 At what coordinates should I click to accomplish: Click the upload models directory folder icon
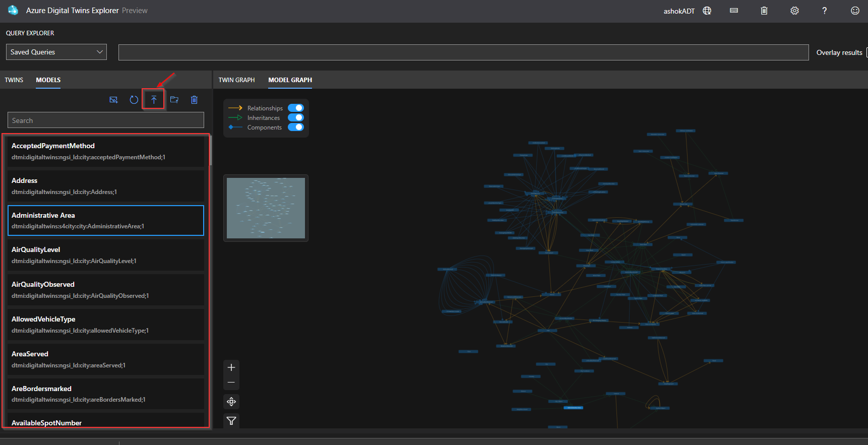(x=174, y=100)
